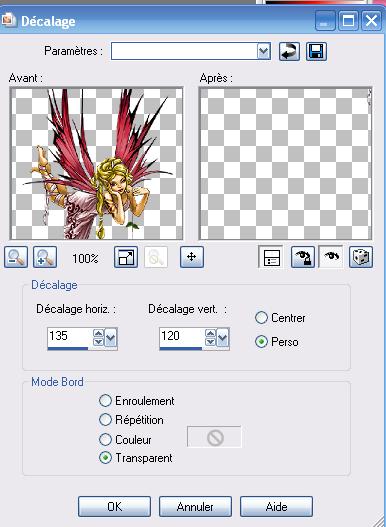The width and height of the screenshot is (386, 527).
Task: Click the proof eye icon
Action: (331, 256)
